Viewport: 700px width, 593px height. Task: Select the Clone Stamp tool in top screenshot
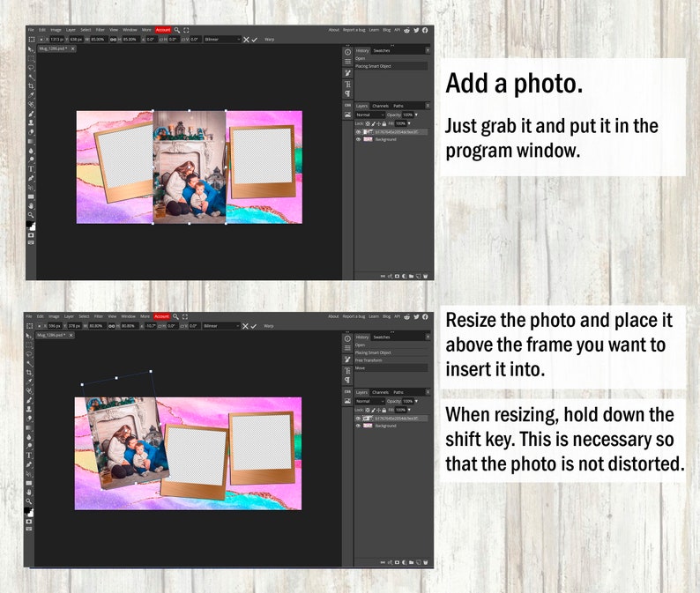coord(31,122)
